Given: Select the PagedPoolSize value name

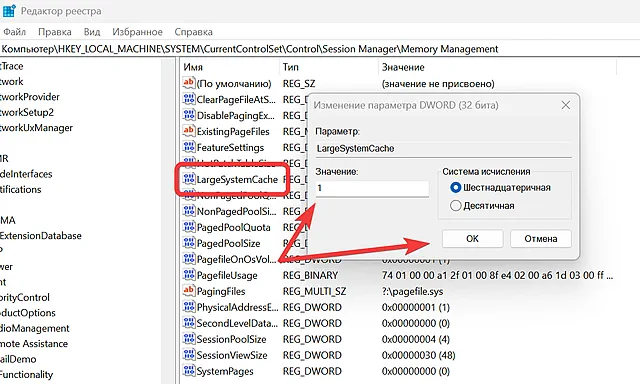Looking at the screenshot, I should click(229, 243).
